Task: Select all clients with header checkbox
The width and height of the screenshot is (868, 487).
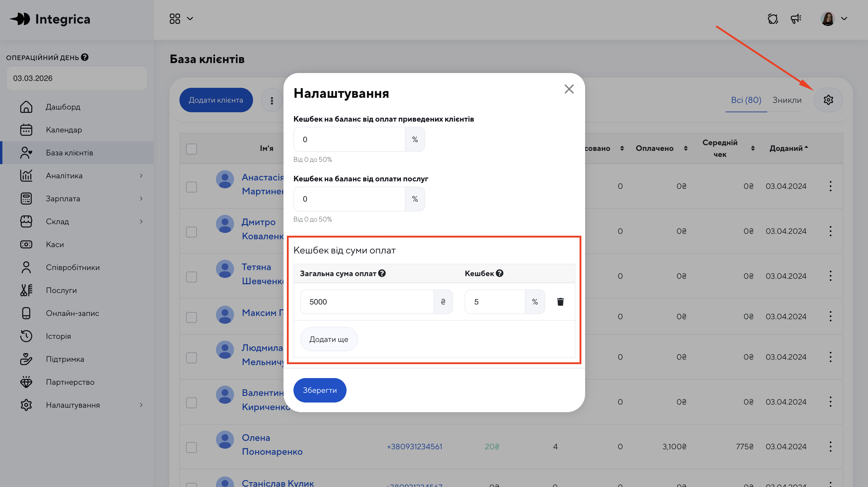Action: click(192, 149)
